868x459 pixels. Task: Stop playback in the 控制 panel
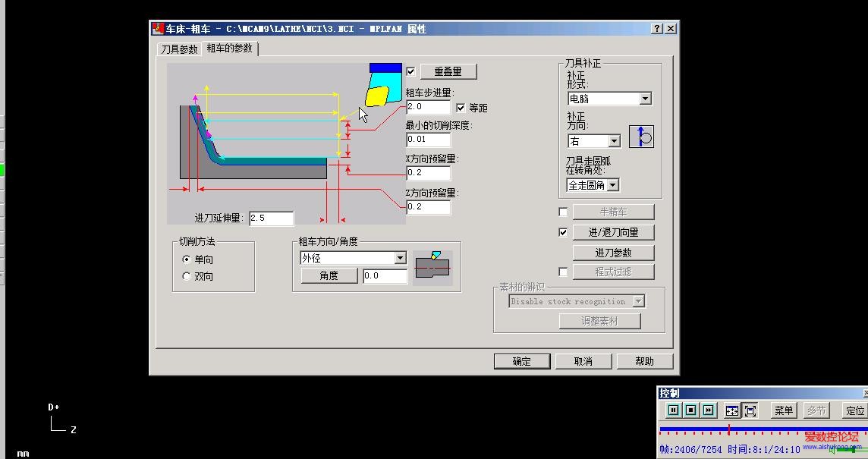[690, 410]
